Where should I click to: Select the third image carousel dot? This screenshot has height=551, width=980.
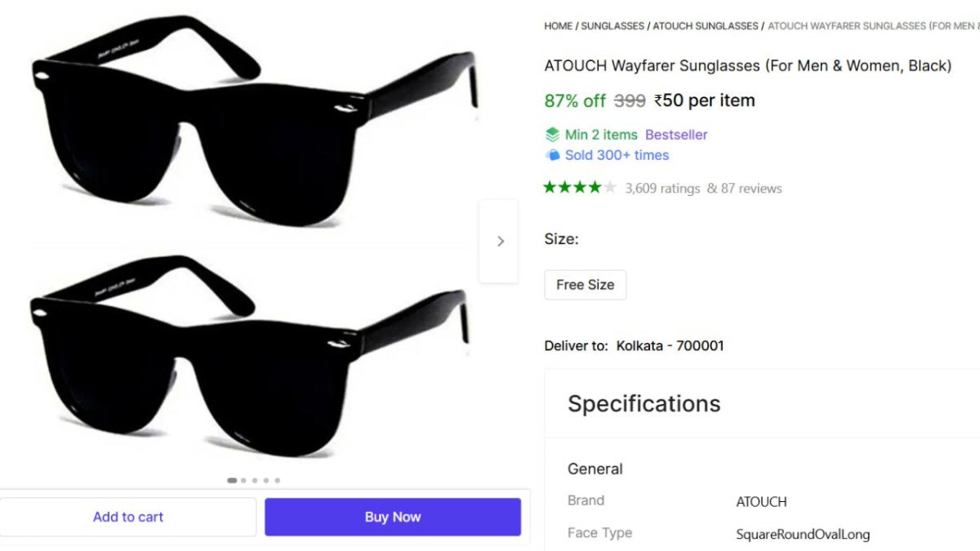[255, 481]
